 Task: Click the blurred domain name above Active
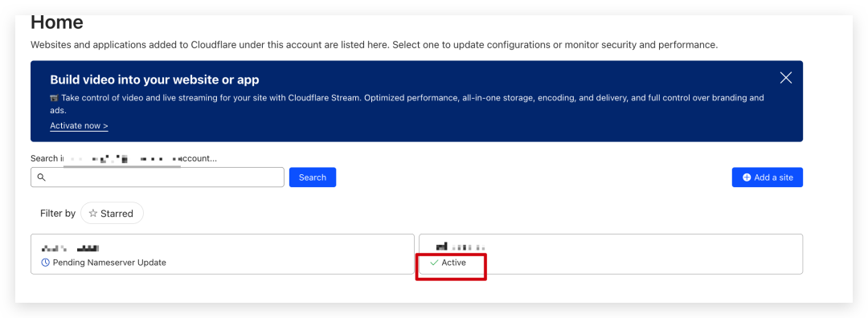click(x=460, y=247)
